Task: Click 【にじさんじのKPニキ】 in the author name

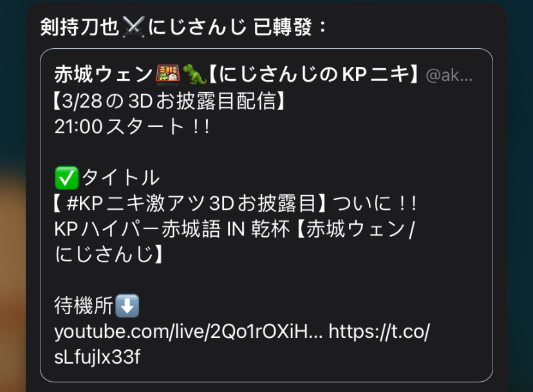Action: [x=314, y=74]
